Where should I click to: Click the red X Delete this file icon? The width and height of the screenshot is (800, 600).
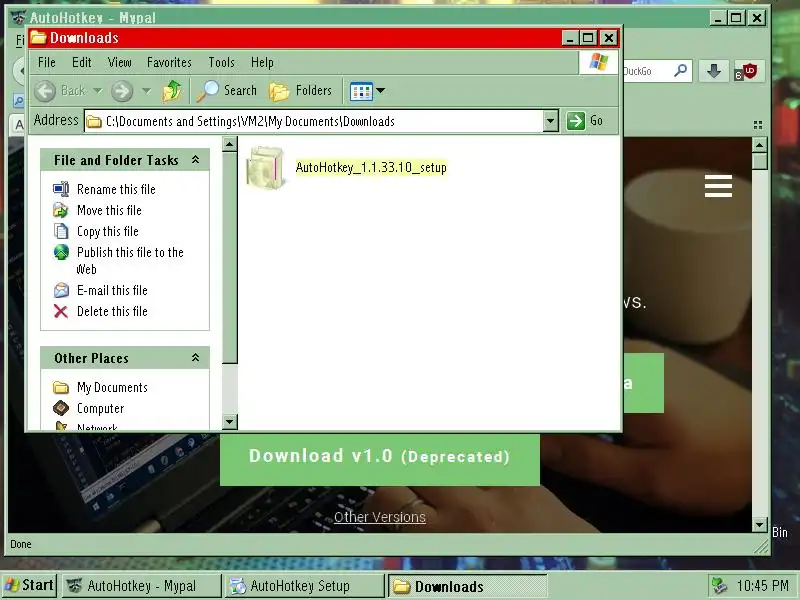[x=61, y=311]
